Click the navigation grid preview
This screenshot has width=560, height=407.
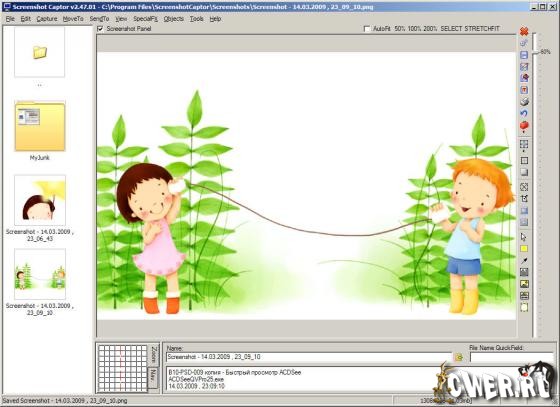pos(122,368)
